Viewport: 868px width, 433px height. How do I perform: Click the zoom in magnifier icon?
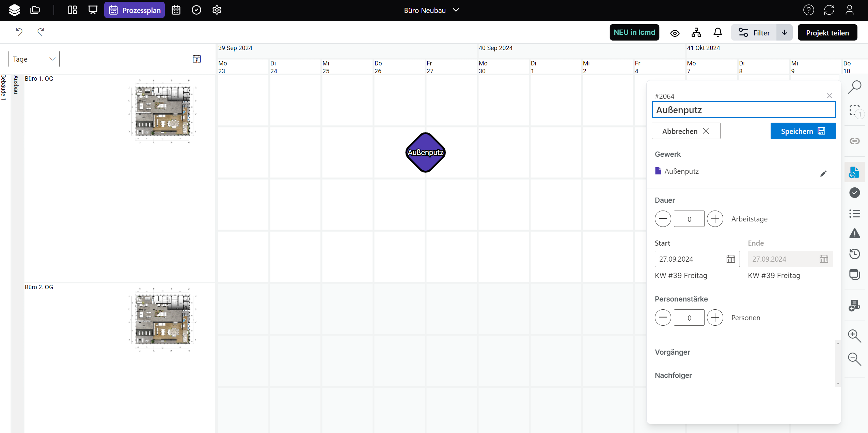[854, 336]
